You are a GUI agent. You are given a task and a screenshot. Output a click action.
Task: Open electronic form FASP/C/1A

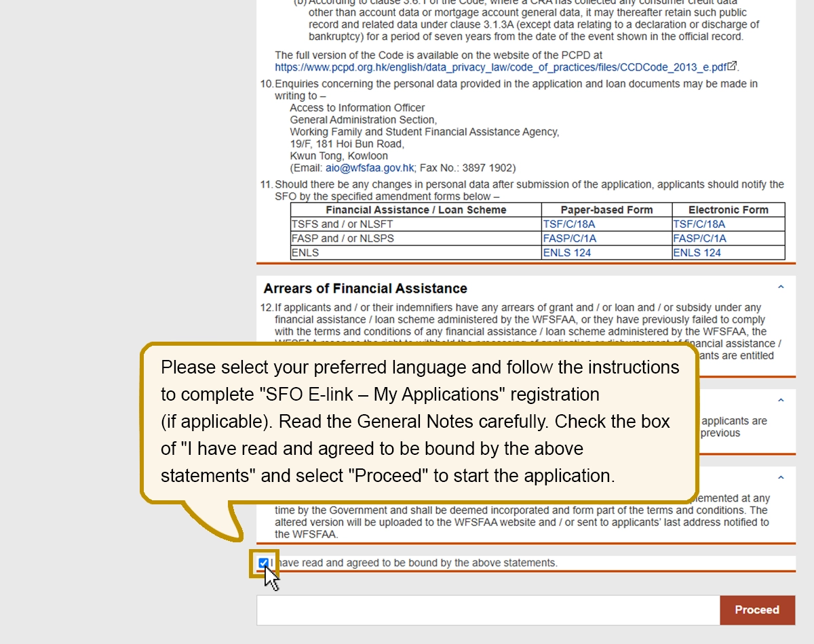point(699,239)
